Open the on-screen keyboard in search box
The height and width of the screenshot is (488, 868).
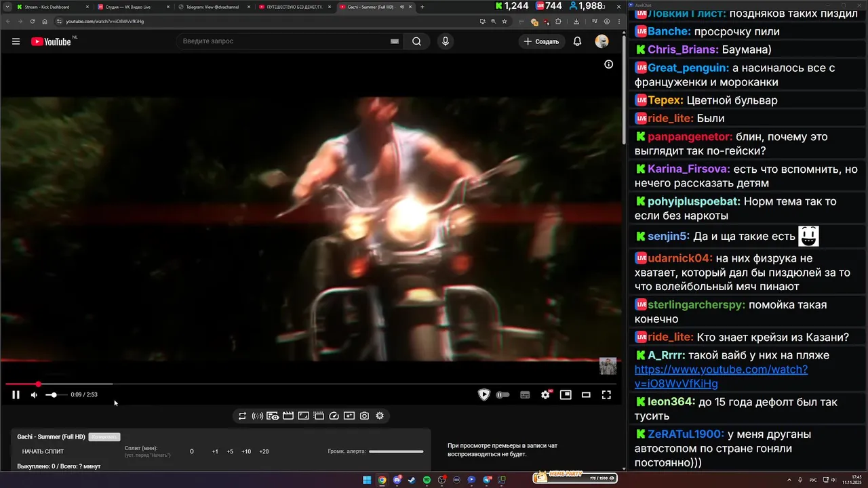(x=395, y=41)
